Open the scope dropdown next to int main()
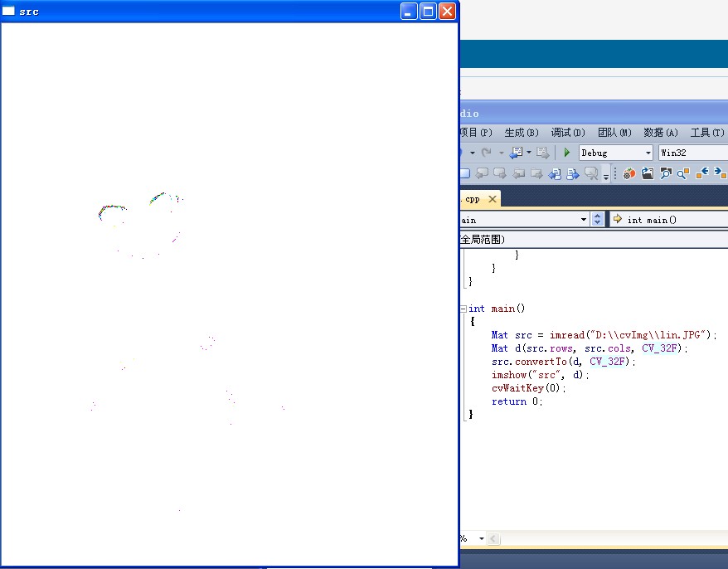728x569 pixels. pos(584,219)
